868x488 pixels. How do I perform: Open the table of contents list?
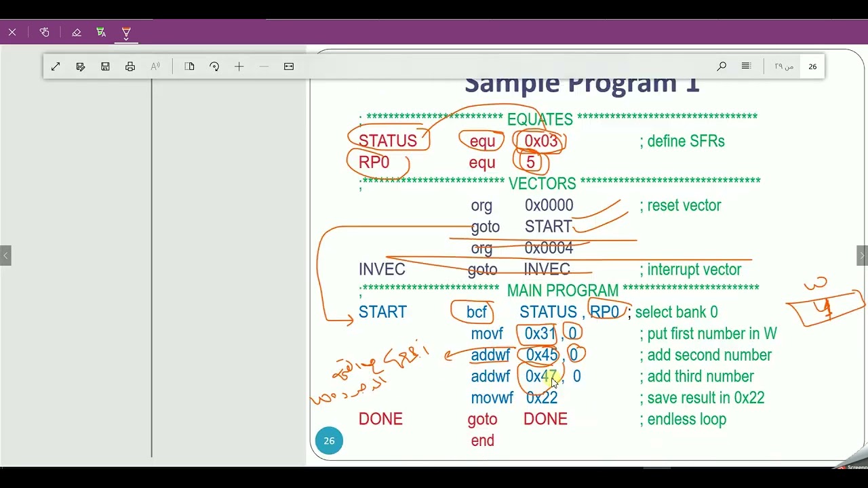pyautogui.click(x=746, y=66)
